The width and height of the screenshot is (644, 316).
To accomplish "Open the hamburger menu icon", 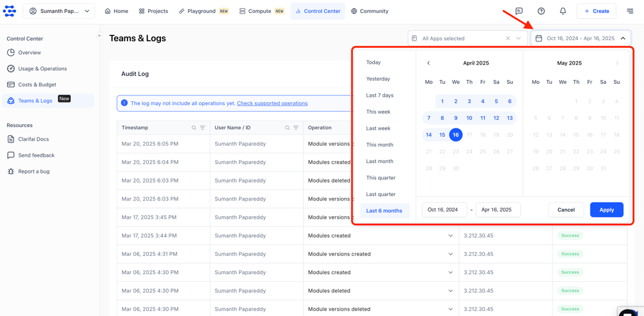I will click(630, 11).
